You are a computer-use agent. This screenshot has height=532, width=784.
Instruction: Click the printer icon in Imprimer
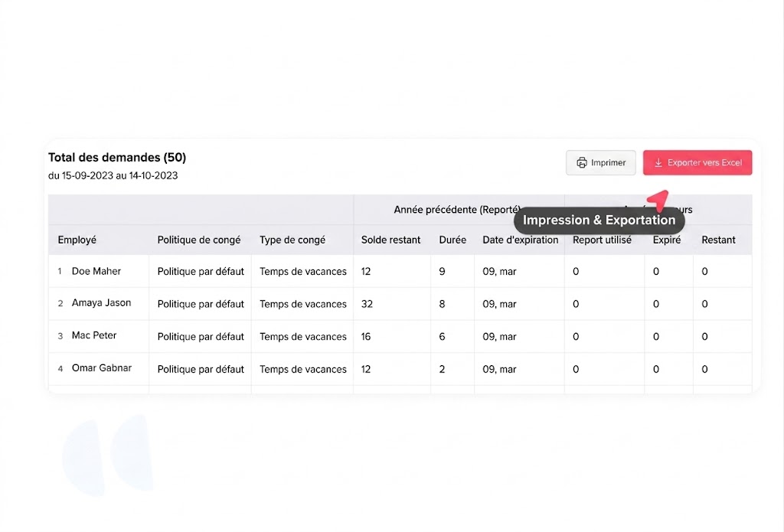point(582,162)
